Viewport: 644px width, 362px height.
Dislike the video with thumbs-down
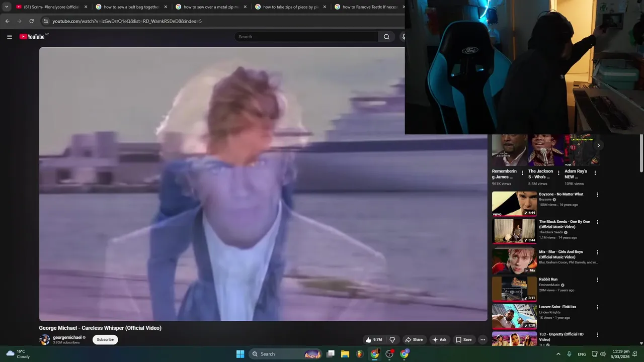(x=392, y=340)
